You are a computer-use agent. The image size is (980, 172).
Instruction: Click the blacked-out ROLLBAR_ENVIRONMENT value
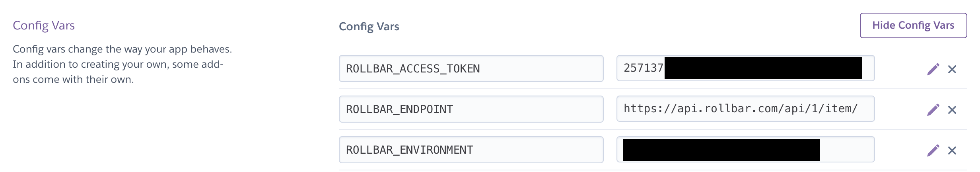coord(721,150)
